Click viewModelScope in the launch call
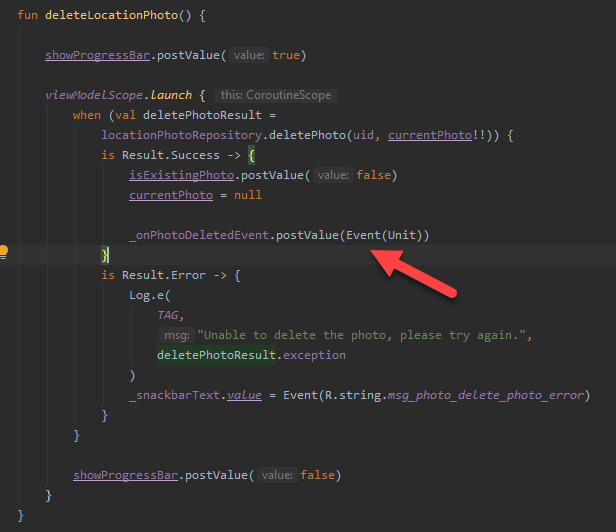Viewport: 616px width, 532px height. (94, 95)
